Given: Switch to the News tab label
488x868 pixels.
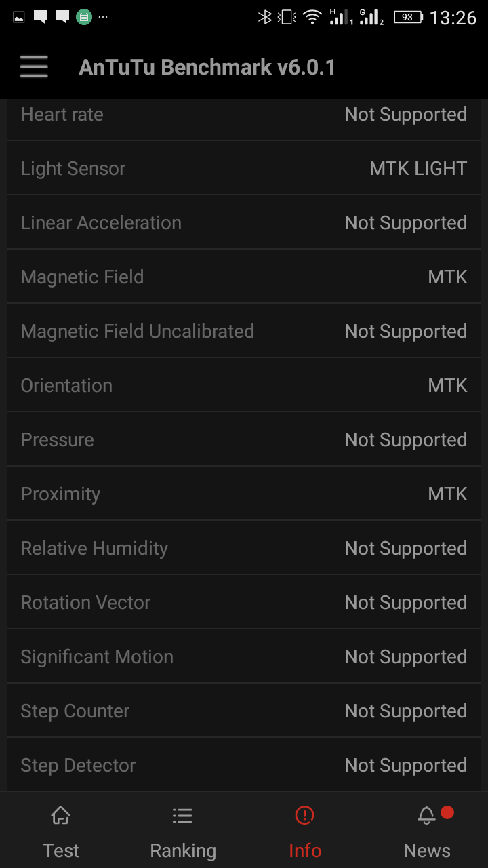Looking at the screenshot, I should [x=427, y=850].
